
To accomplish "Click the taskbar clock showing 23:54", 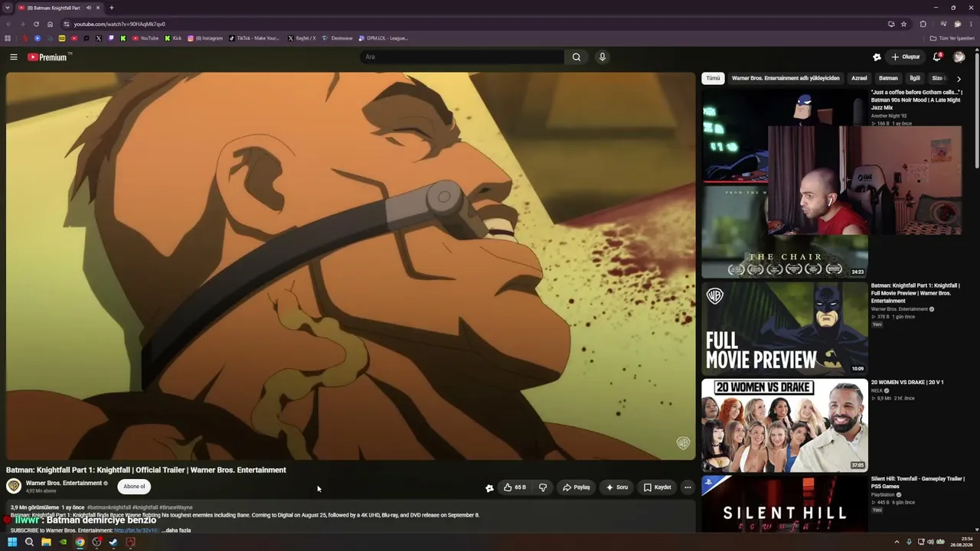I will point(961,543).
